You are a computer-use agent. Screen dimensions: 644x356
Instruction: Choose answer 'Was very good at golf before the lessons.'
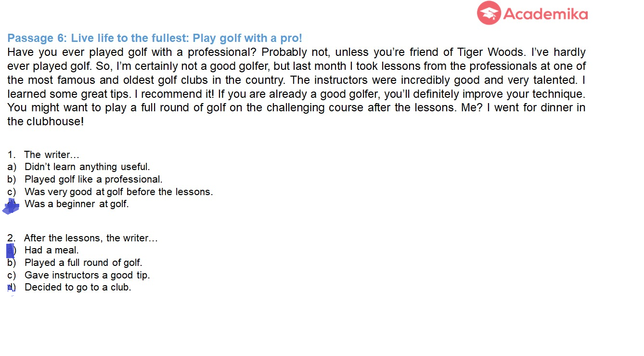(x=118, y=192)
